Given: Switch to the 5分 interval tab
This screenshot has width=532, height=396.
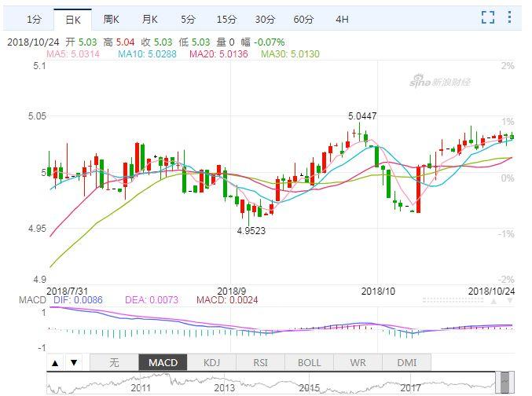Looking at the screenshot, I should (x=188, y=19).
